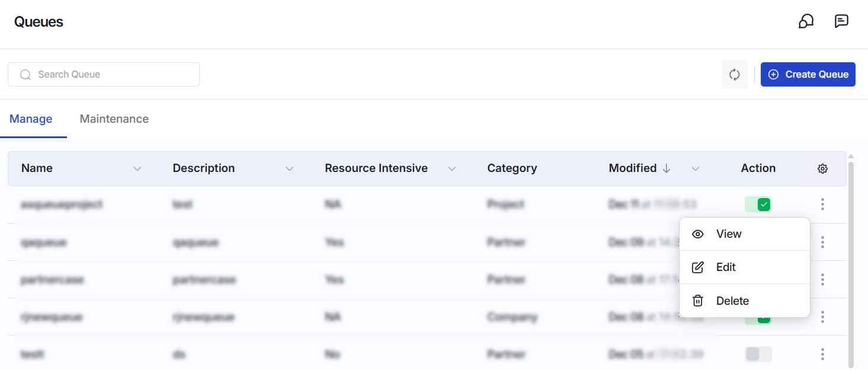This screenshot has height=370, width=868.
Task: Click the Create Queue button
Action: (x=808, y=75)
